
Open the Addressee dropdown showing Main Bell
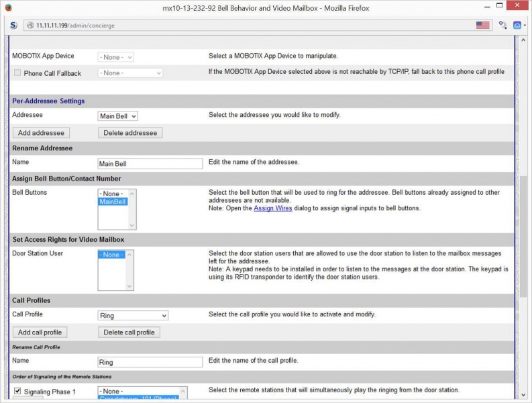[117, 116]
